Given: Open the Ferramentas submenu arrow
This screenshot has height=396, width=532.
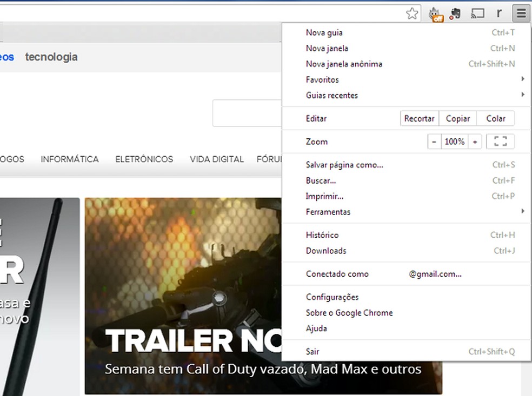Looking at the screenshot, I should 522,211.
